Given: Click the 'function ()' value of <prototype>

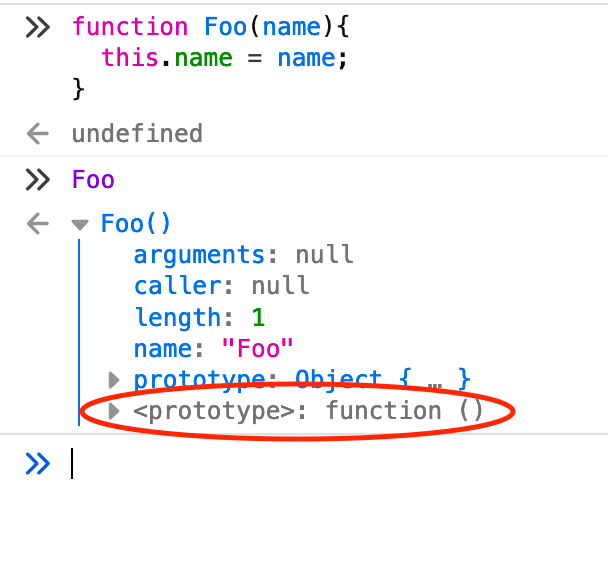Looking at the screenshot, I should (404, 411).
